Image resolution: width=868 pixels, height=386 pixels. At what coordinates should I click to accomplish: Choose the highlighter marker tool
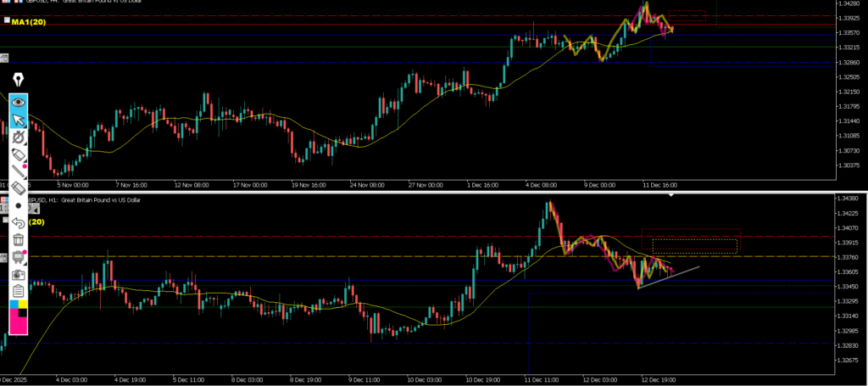click(19, 154)
